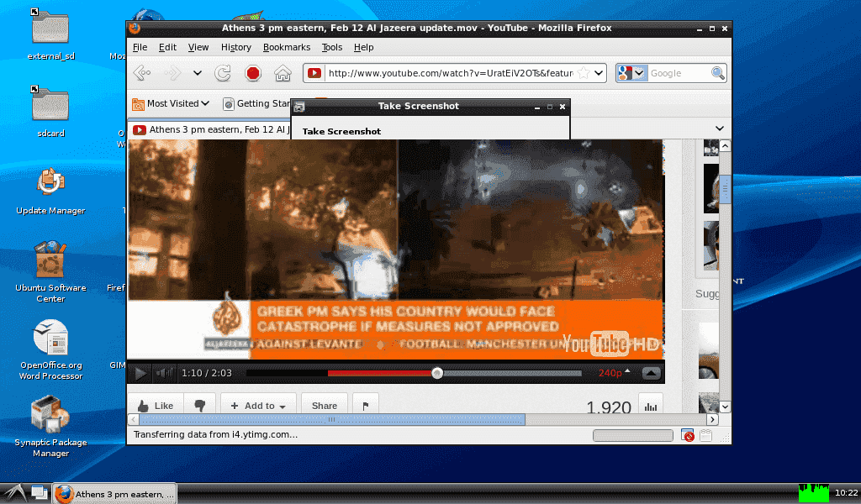
Task: Click the Take Screenshot window menu icon
Action: pos(299,107)
